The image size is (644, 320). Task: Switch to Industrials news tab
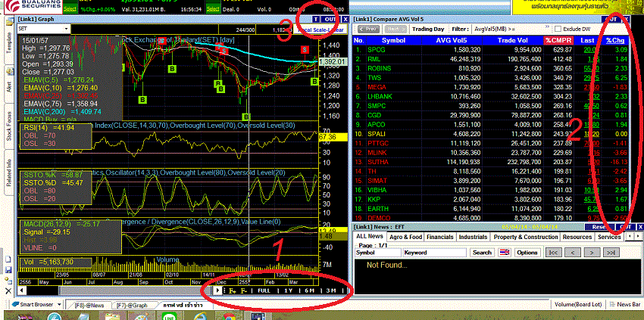click(x=473, y=237)
